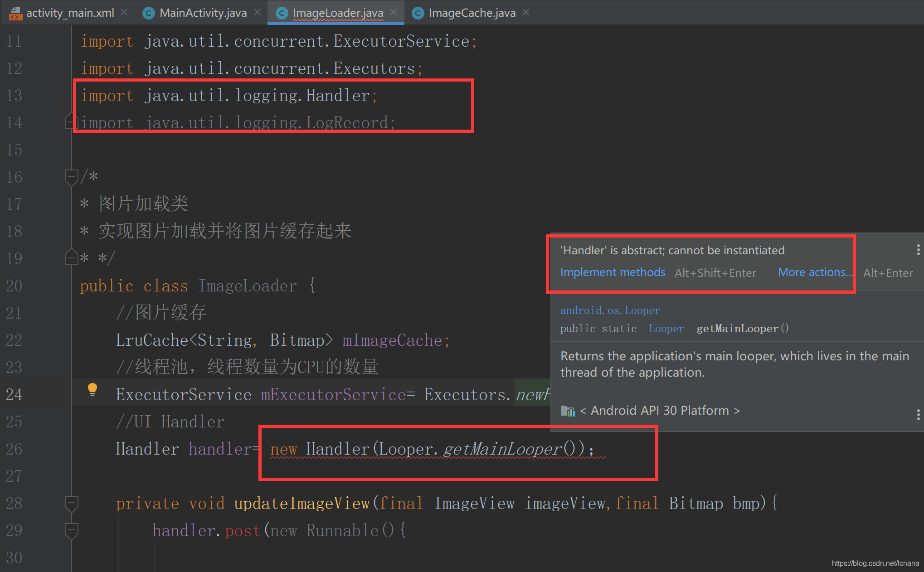The height and width of the screenshot is (572, 924).
Task: Click the 'Handler' is abstract error message
Action: (x=672, y=250)
